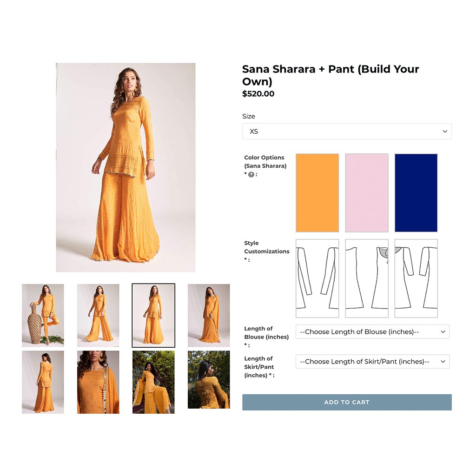
Task: Select the light pink color swatch
Action: click(x=367, y=193)
